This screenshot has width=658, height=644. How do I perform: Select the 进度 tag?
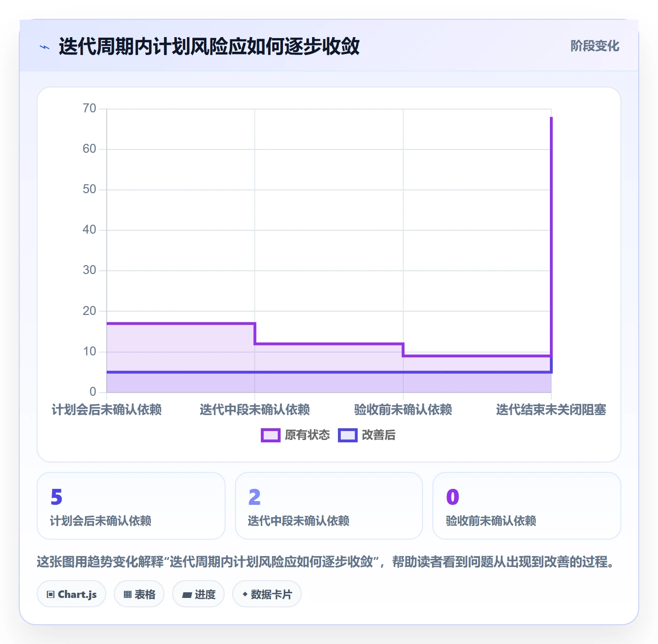pyautogui.click(x=198, y=594)
